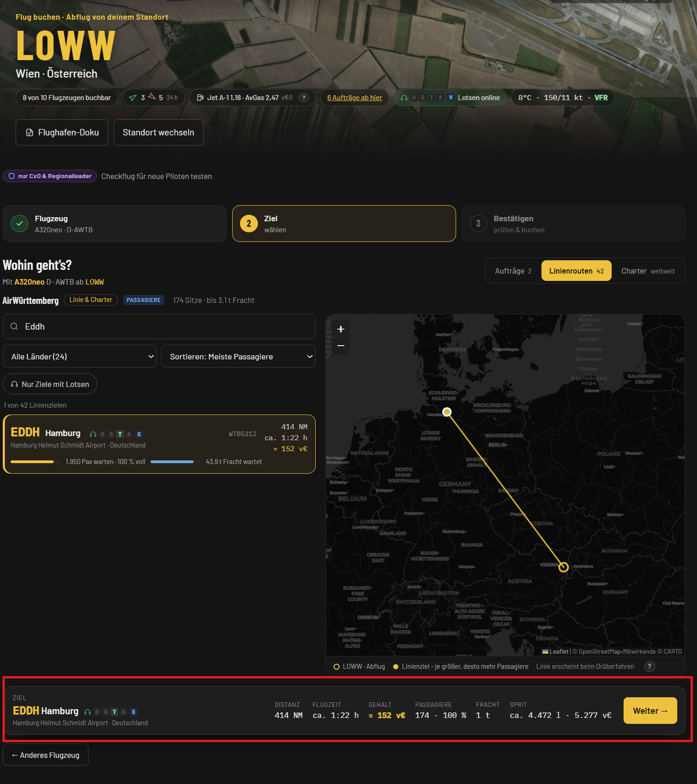Open the OpenStreetMap-Mitwirkende link
697x784 pixels.
[x=617, y=651]
